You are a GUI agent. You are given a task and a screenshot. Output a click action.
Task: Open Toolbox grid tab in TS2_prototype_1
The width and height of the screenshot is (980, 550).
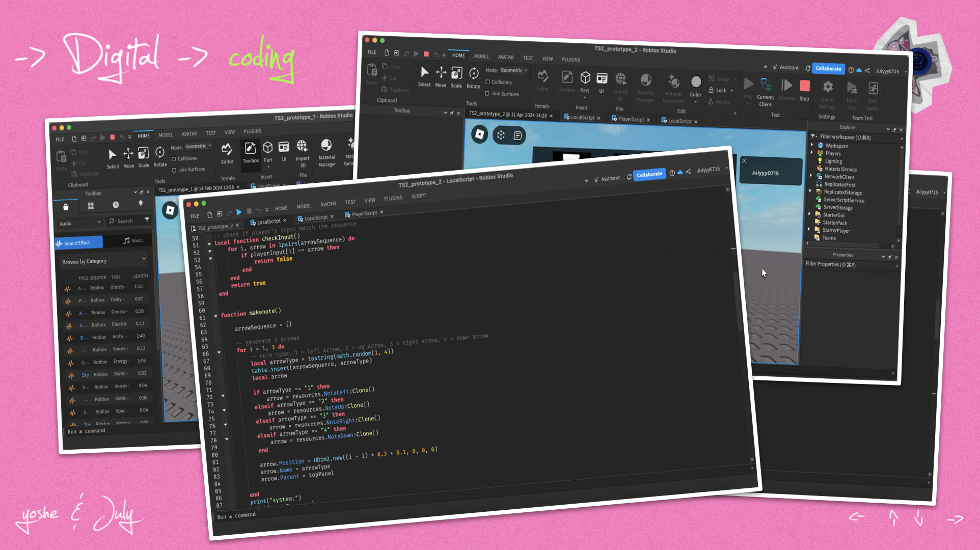coord(91,206)
